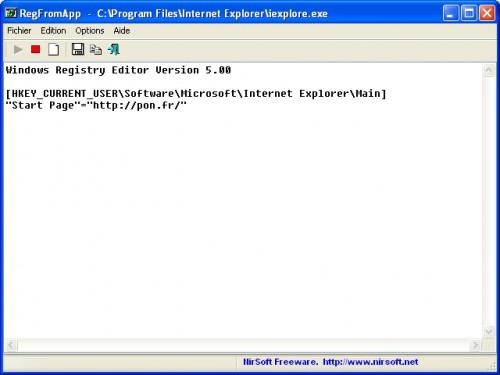Click the "Windows Registry Editor Version 5.00" line
The height and width of the screenshot is (375, 500).
tap(119, 70)
